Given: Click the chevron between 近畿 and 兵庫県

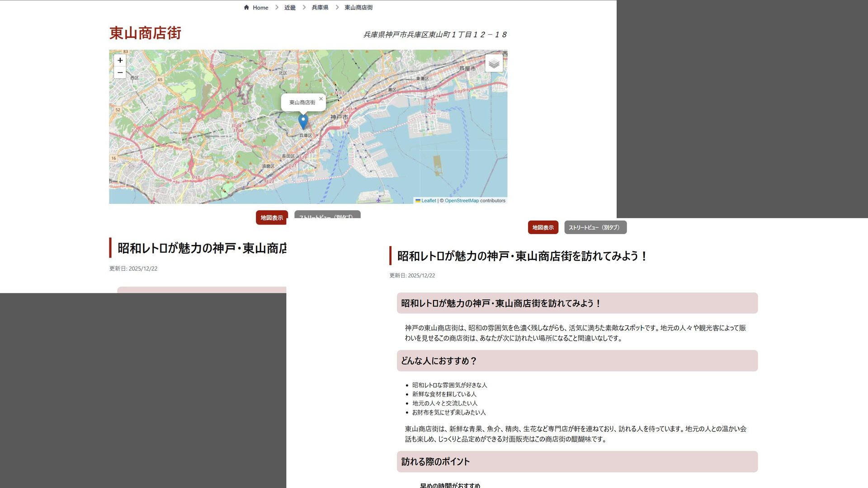Looking at the screenshot, I should click(x=304, y=7).
